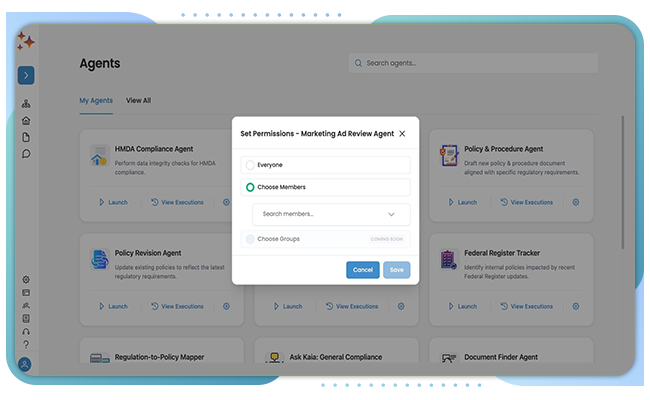Open the Policy & Procedure Agent title

click(x=503, y=149)
